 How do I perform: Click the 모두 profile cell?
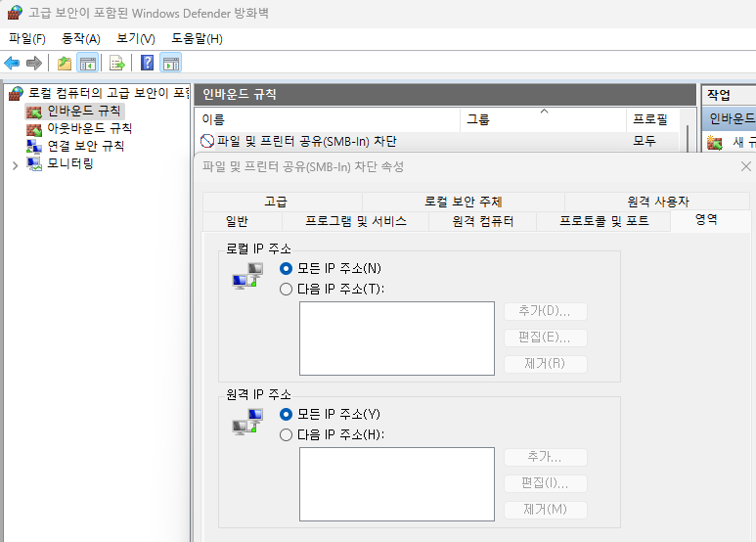click(x=645, y=141)
